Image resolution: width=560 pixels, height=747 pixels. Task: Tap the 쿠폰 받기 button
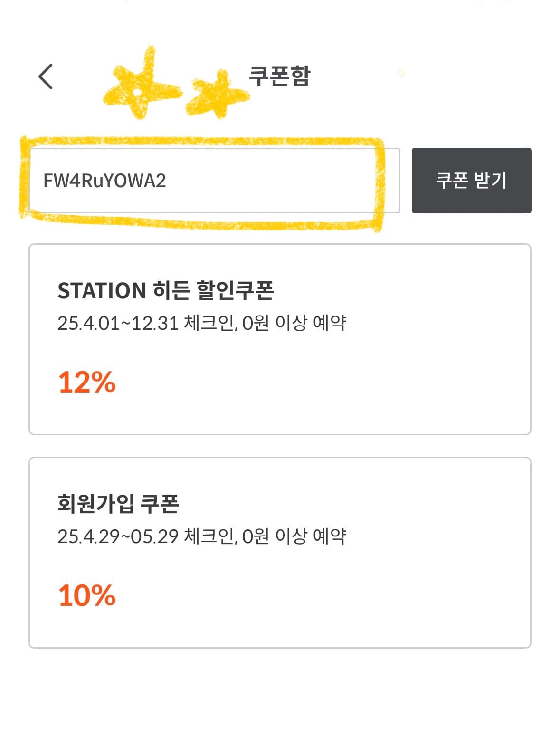[x=471, y=181]
